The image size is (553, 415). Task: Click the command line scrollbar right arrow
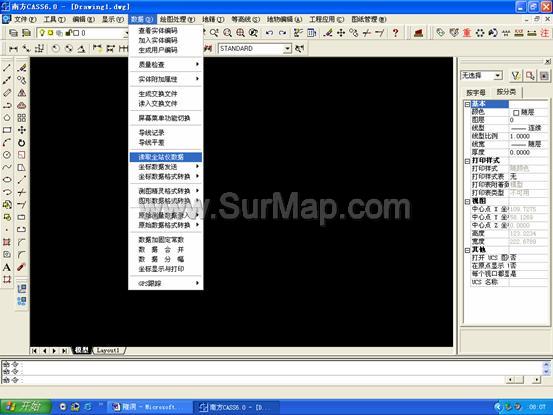tap(536, 380)
